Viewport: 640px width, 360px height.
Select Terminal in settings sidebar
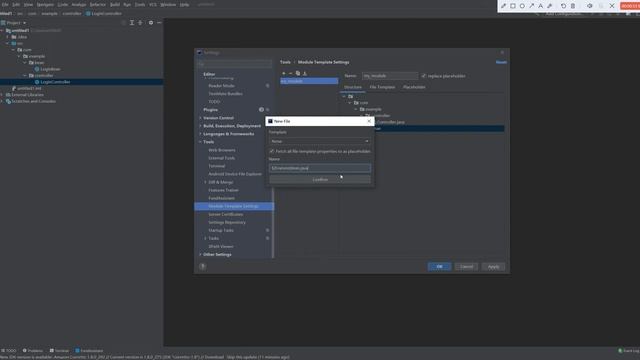pyautogui.click(x=216, y=166)
